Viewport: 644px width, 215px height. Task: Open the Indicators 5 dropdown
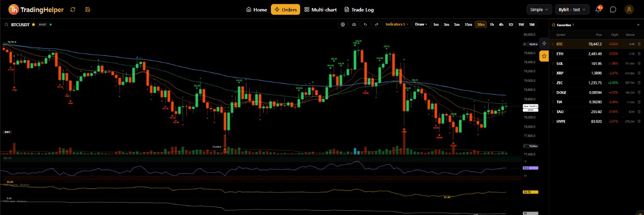397,25
